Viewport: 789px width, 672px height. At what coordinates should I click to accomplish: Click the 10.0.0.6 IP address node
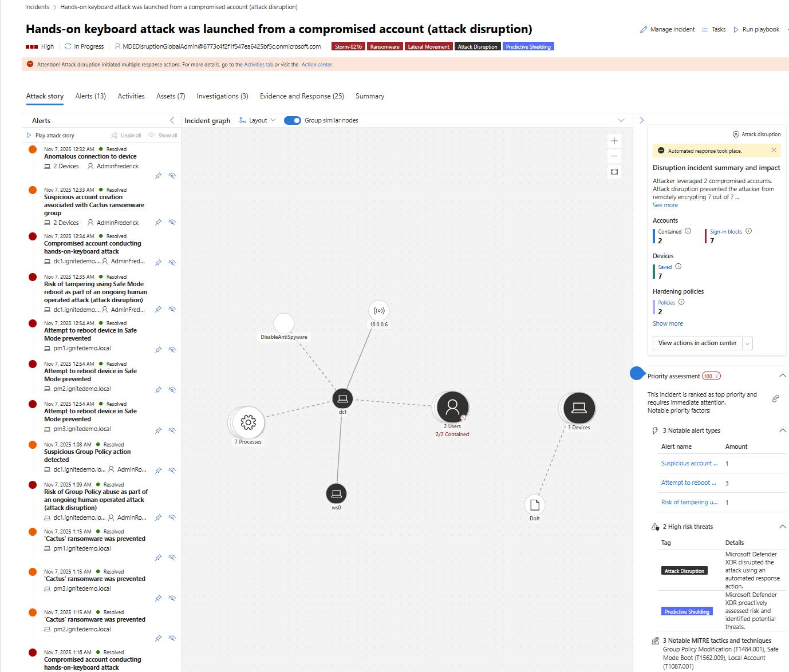coord(379,311)
